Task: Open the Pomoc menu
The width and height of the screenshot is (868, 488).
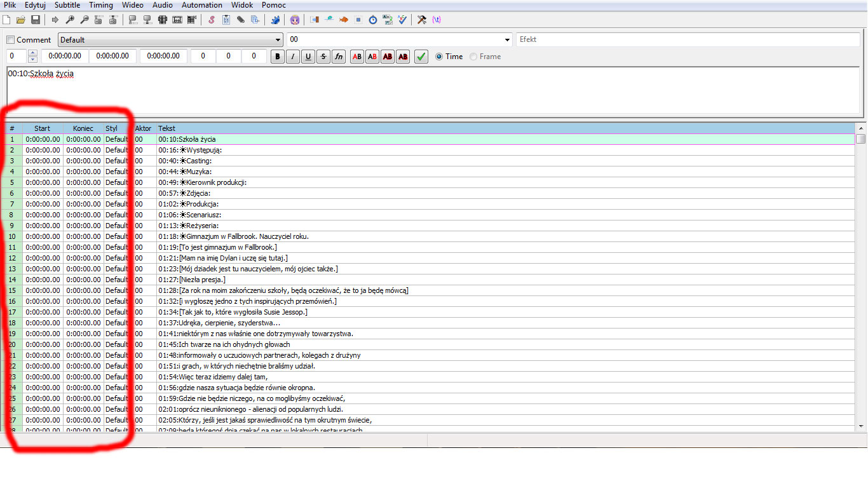Action: click(x=274, y=5)
